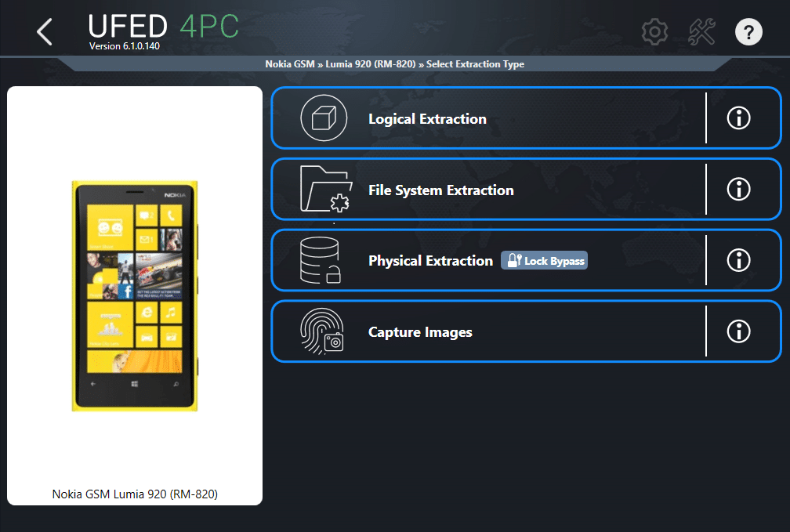Show info for File System Extraction
This screenshot has height=532, width=790.
(x=738, y=190)
